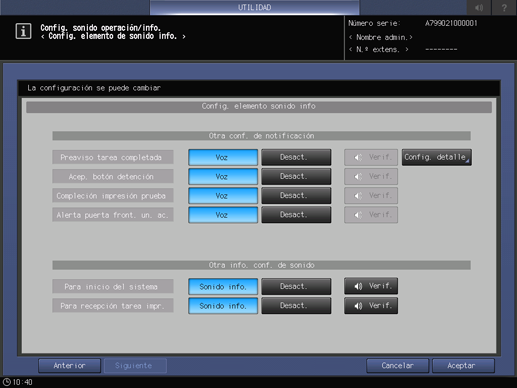The width and height of the screenshot is (517, 388).
Task: Click the Config. elemento sonido info title
Action: (259, 106)
